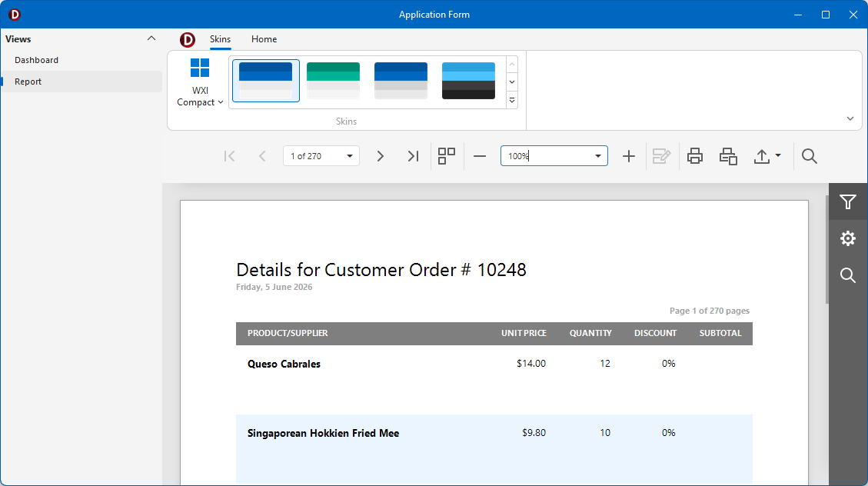Print the report
The width and height of the screenshot is (868, 486).
coord(695,156)
